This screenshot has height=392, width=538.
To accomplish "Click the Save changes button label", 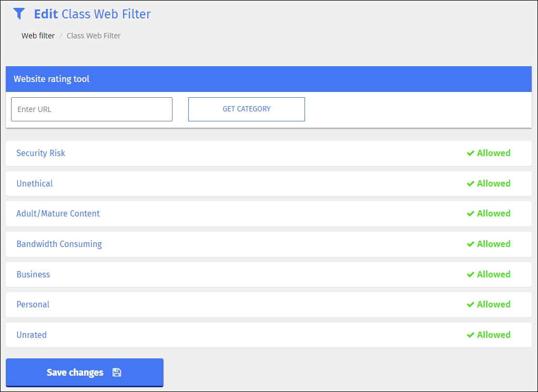I will coord(75,373).
